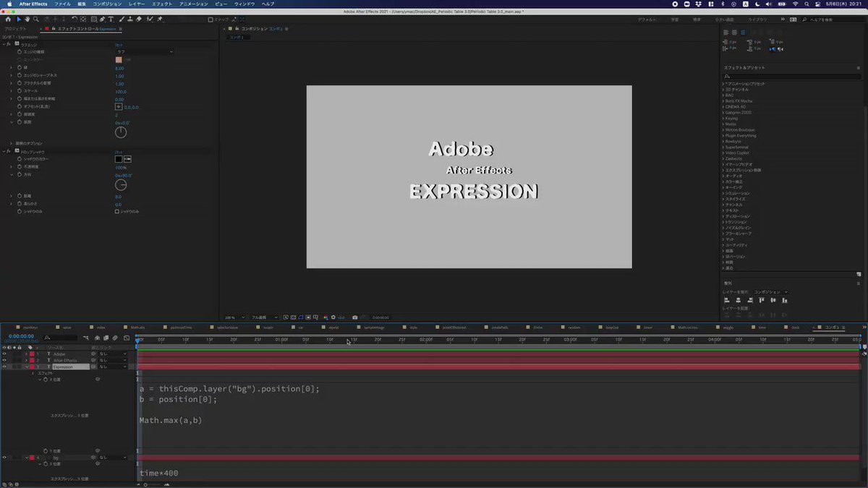868x488 pixels.
Task: Click the edge color swatch
Action: pos(119,59)
